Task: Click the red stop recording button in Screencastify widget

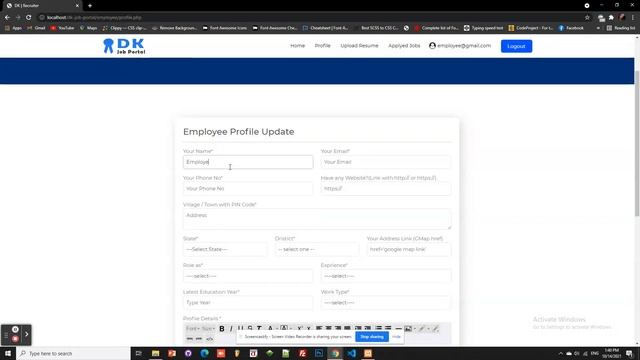Action: point(15,339)
